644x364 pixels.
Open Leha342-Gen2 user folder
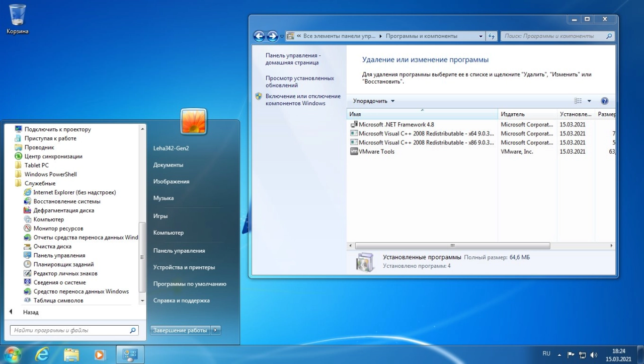pos(171,148)
